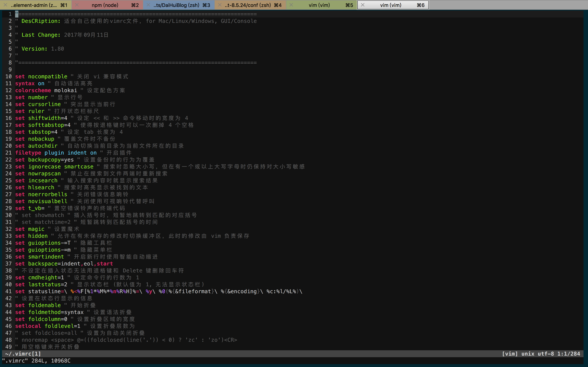
Task: Close the conf (zsh) tab
Action: pyautogui.click(x=220, y=5)
